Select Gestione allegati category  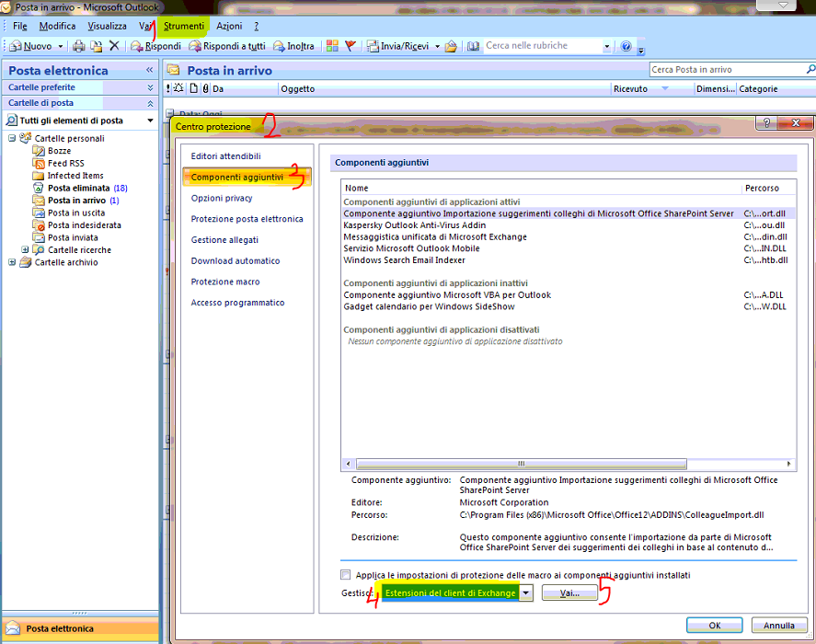tap(224, 240)
